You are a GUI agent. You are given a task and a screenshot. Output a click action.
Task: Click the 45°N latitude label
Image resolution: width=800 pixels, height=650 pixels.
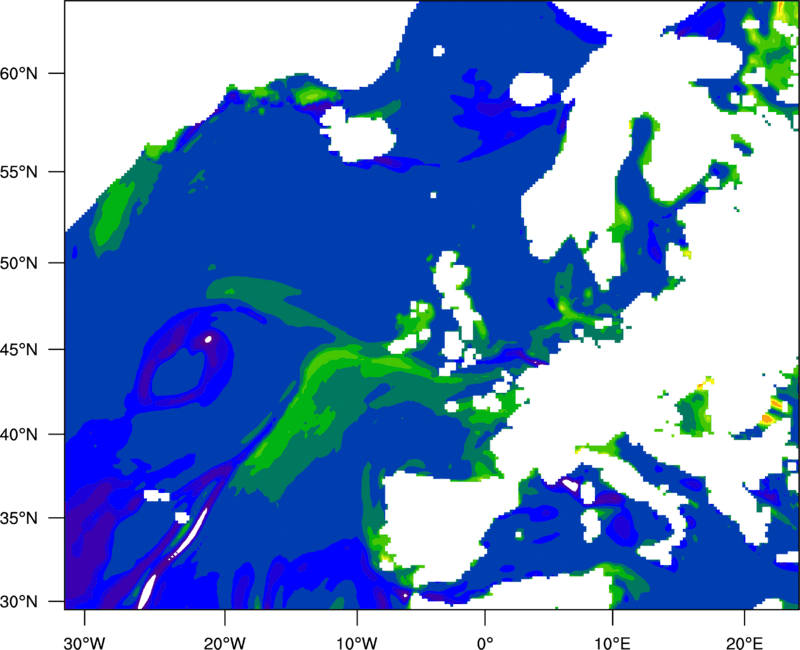[19, 350]
